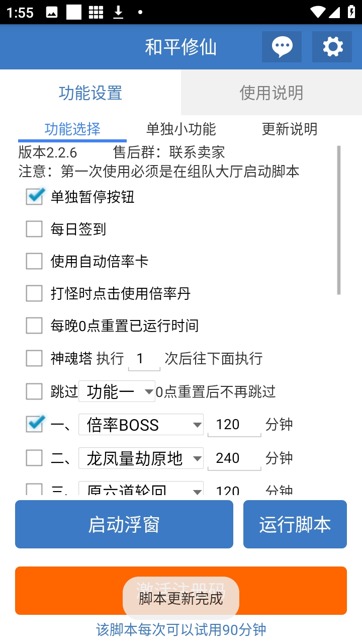Open the chat message bubble icon
Screen dimensions: 362x644
click(x=282, y=47)
